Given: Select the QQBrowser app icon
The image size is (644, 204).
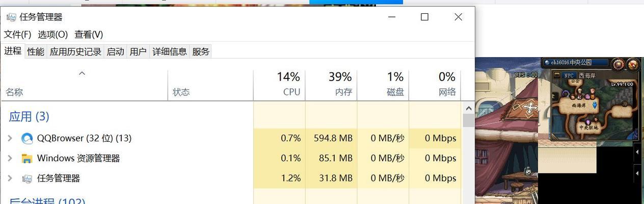Looking at the screenshot, I should 27,138.
